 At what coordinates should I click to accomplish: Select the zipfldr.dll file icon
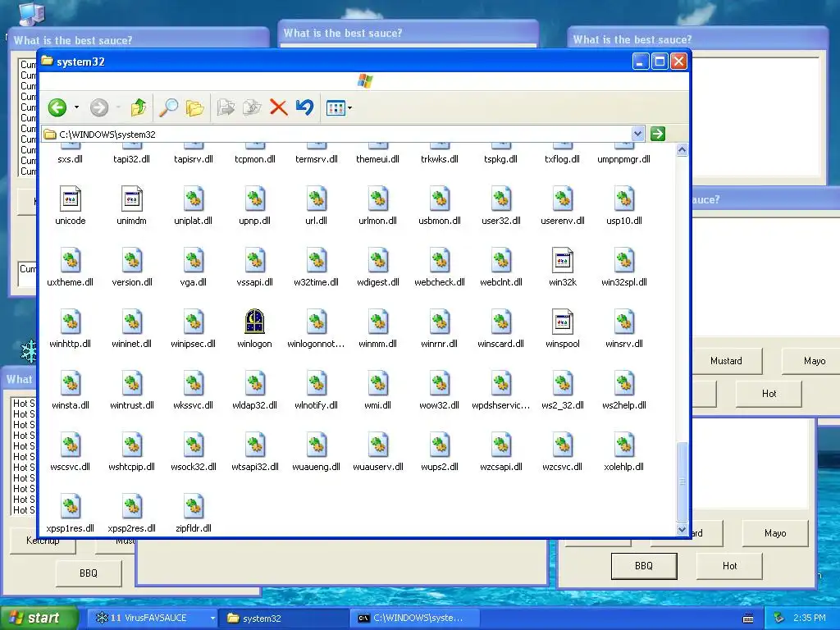click(x=194, y=507)
